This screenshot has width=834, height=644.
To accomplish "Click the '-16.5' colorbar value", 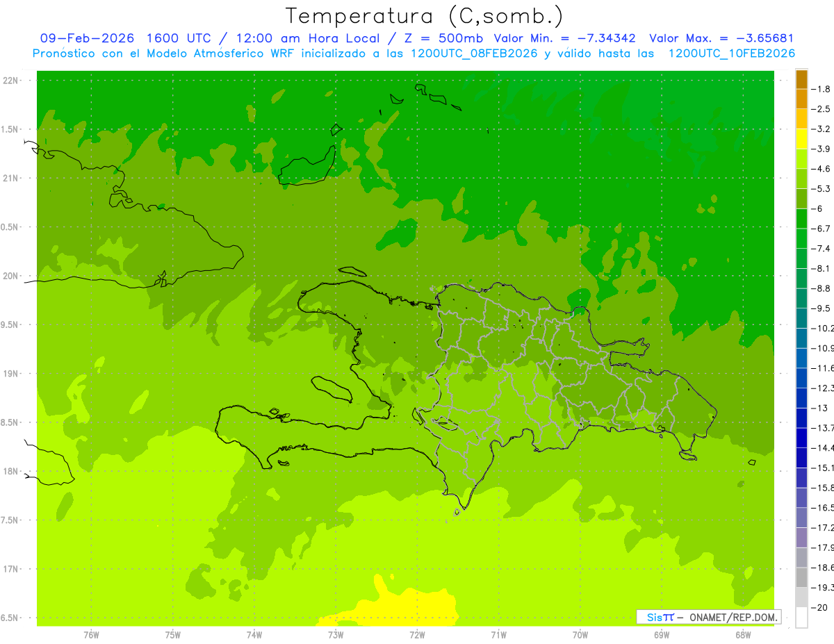I will pos(823,508).
